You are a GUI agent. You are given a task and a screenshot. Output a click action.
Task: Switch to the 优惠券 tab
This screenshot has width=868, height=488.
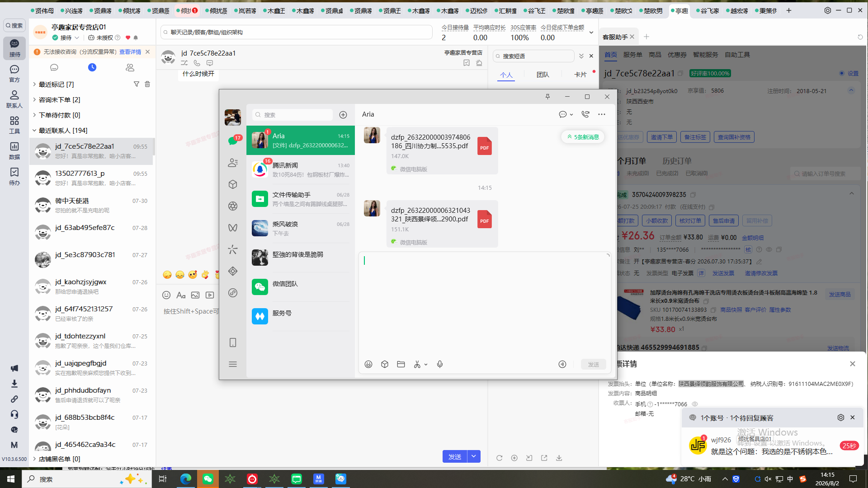(x=677, y=55)
